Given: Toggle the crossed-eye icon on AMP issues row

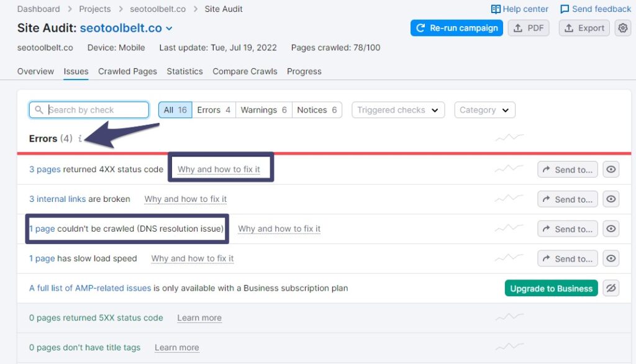Looking at the screenshot, I should [611, 288].
